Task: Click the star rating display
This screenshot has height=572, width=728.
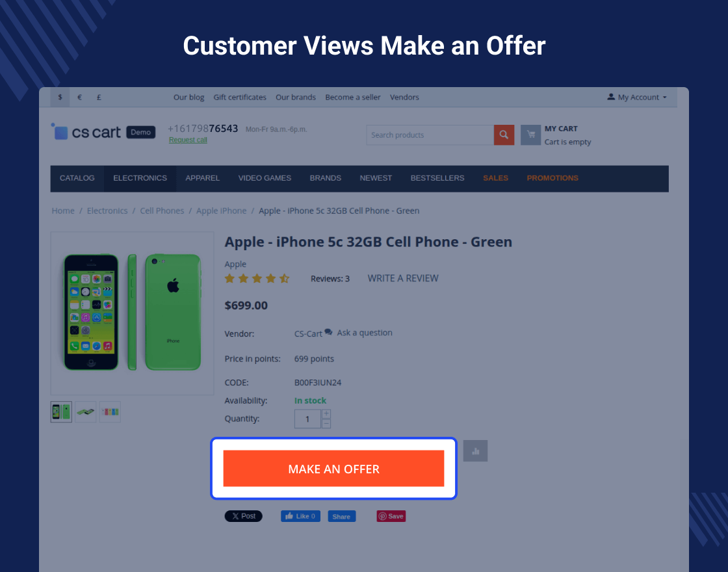Action: tap(257, 279)
